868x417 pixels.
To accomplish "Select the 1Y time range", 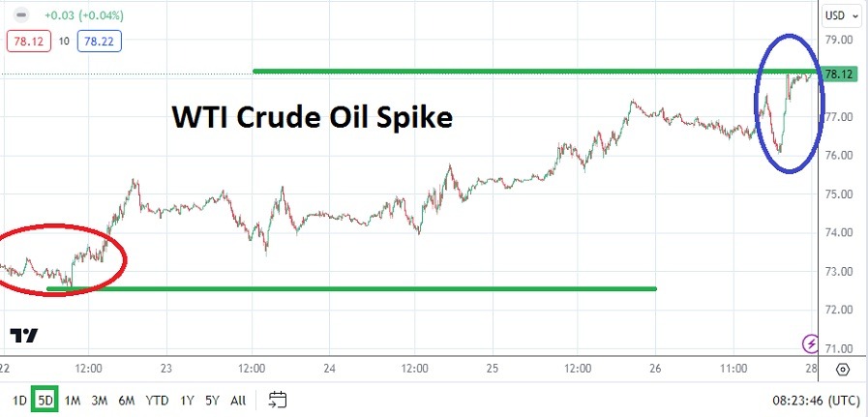I will (x=186, y=400).
